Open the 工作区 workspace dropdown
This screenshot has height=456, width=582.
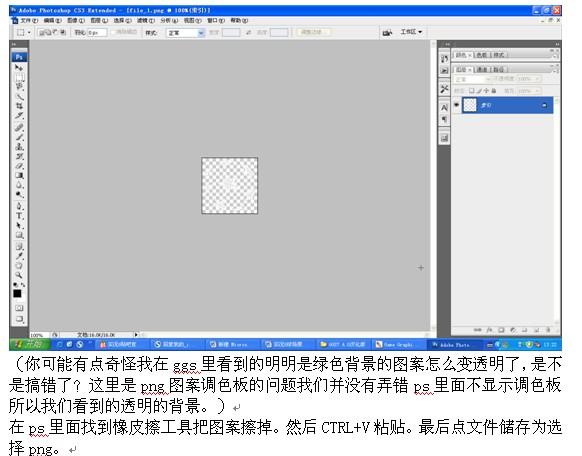(x=411, y=32)
